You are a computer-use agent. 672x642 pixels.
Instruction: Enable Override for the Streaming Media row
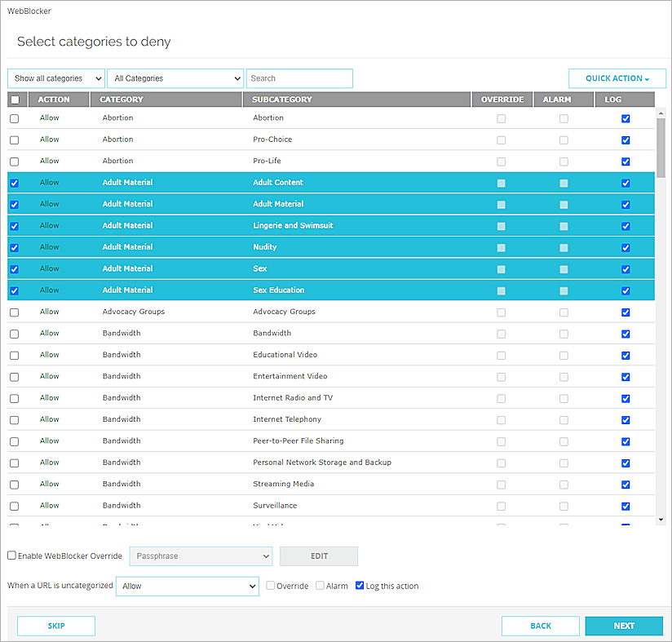pyautogui.click(x=502, y=484)
